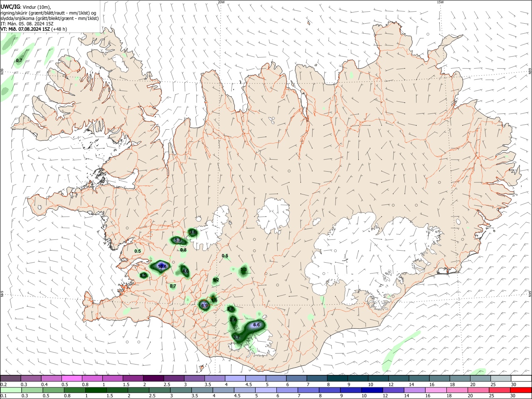Click the slate blue 6 snow scale swatch
The width and height of the screenshot is (532, 399).
point(297,378)
